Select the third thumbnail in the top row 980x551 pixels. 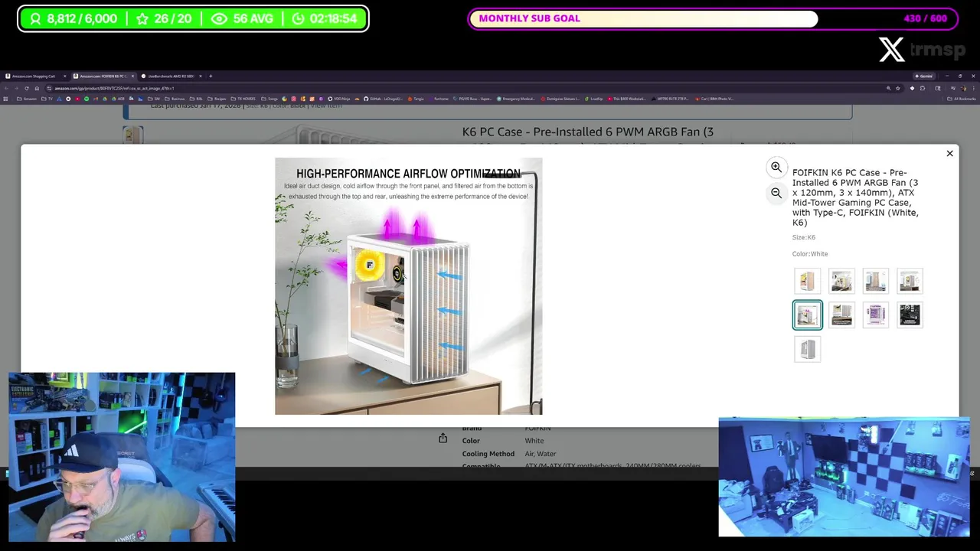pyautogui.click(x=876, y=281)
